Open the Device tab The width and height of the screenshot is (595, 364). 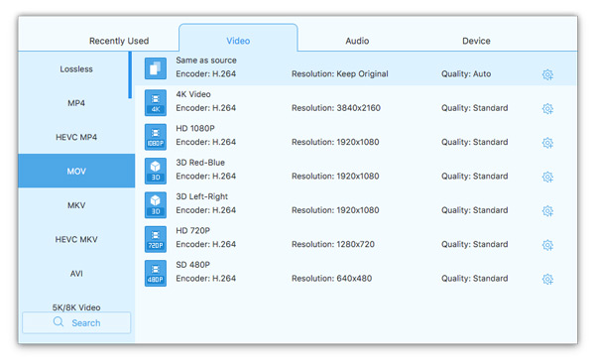(x=476, y=41)
